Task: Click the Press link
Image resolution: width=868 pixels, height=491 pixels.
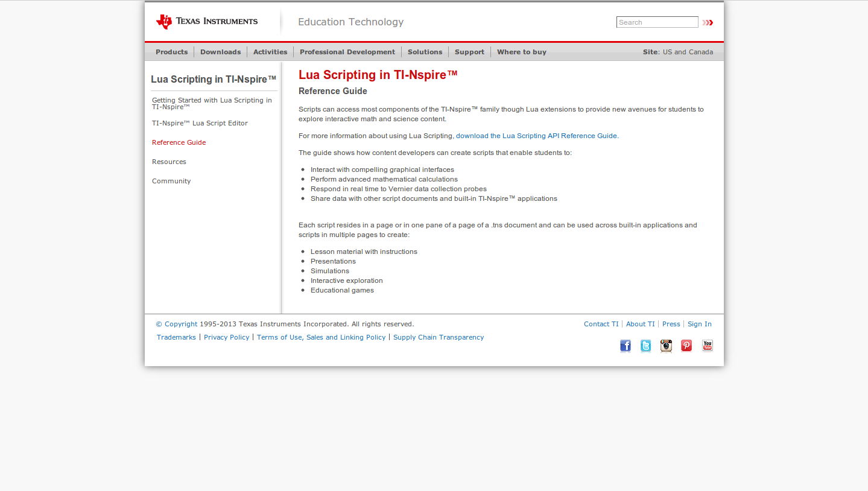Action: pos(671,324)
